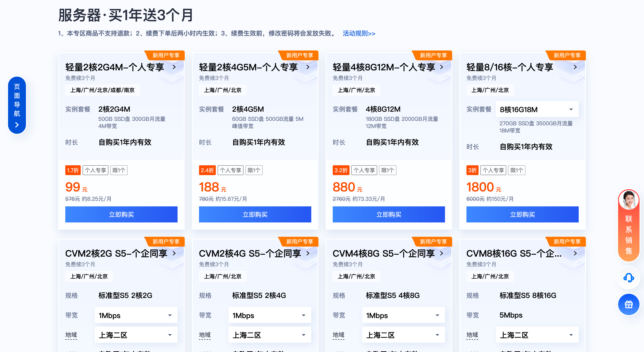Click 标准型S5 8核16G spec text
This screenshot has width=644, height=352.
tap(528, 295)
